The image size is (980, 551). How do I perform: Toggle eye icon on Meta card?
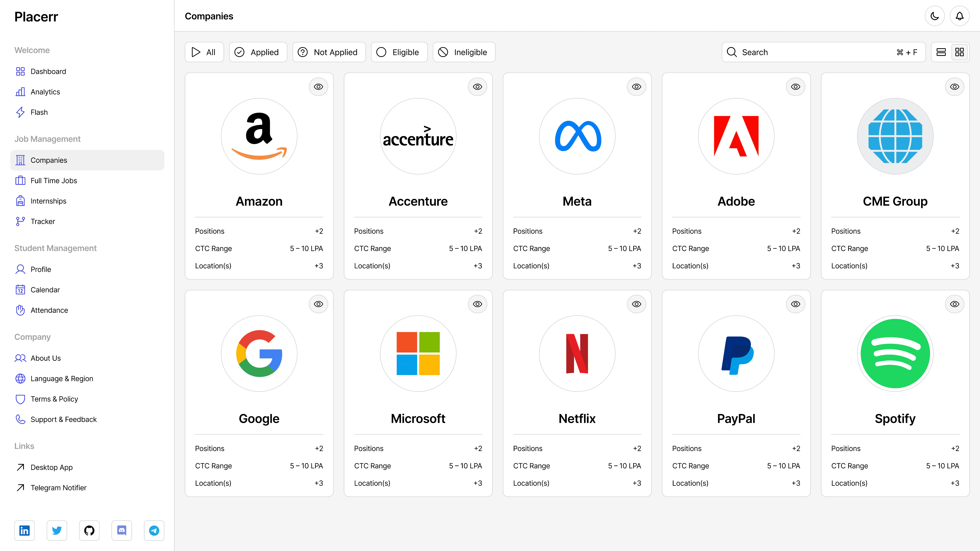point(636,87)
